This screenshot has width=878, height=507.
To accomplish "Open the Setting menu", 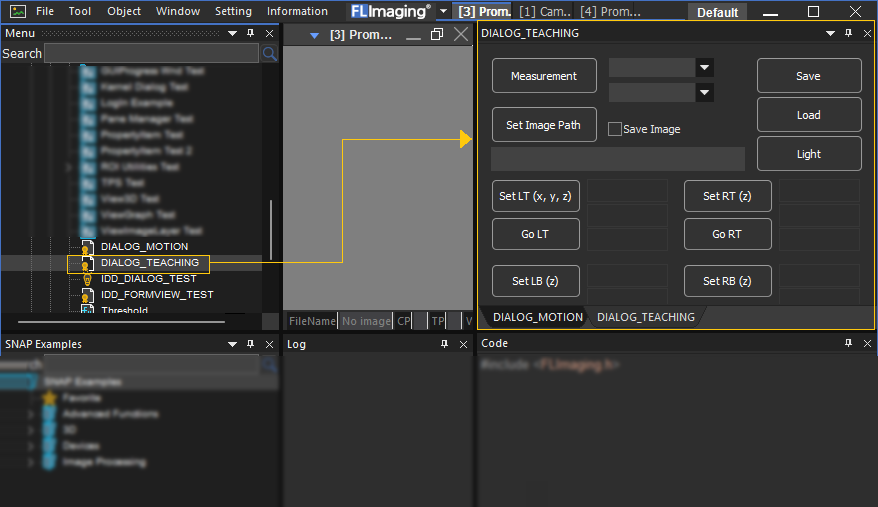I will click(x=233, y=11).
